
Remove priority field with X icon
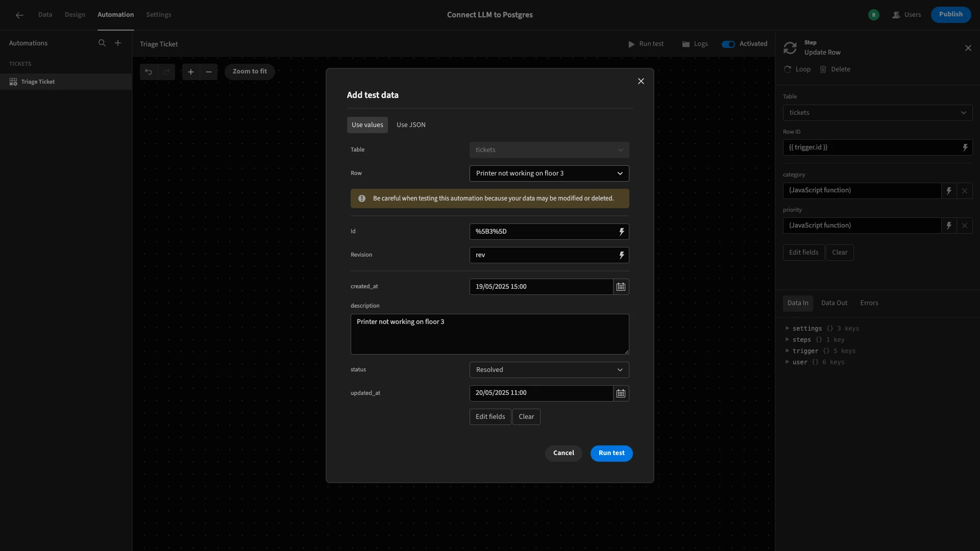coord(965,226)
